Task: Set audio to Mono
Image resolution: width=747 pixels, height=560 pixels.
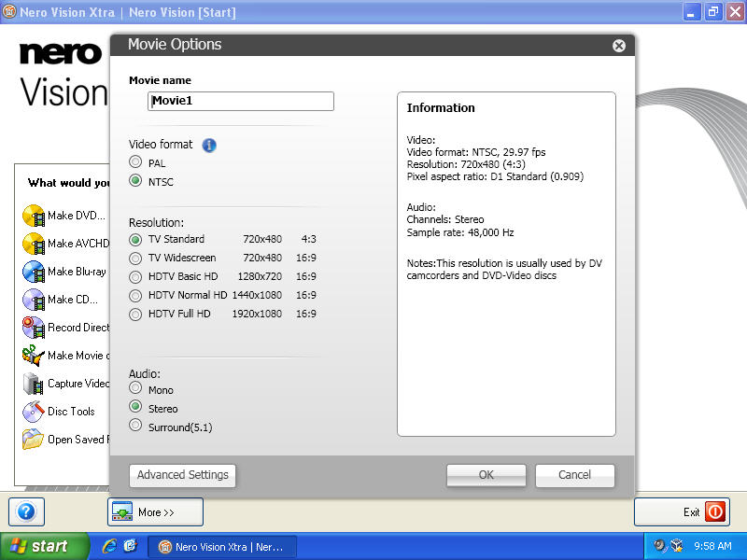Action: pyautogui.click(x=135, y=388)
